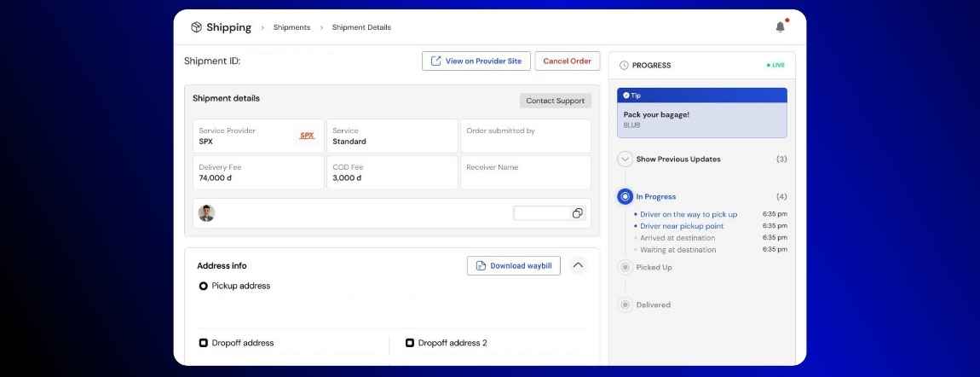This screenshot has height=377, width=980.
Task: Click the Dropoff address 2 square marker
Action: coord(410,343)
